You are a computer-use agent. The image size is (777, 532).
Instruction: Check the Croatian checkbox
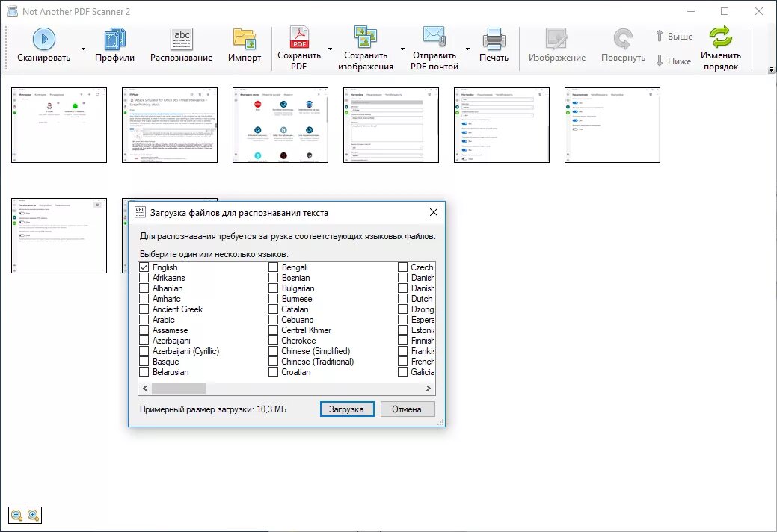[273, 371]
